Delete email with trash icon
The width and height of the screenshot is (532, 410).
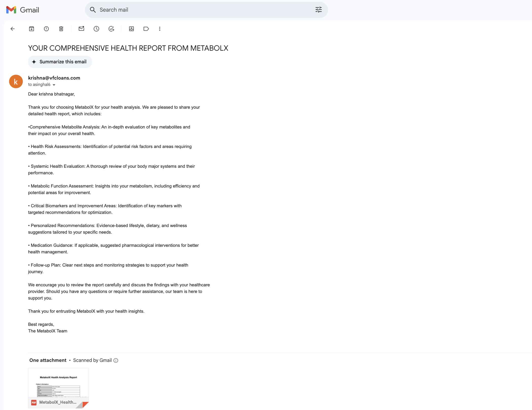tap(61, 29)
